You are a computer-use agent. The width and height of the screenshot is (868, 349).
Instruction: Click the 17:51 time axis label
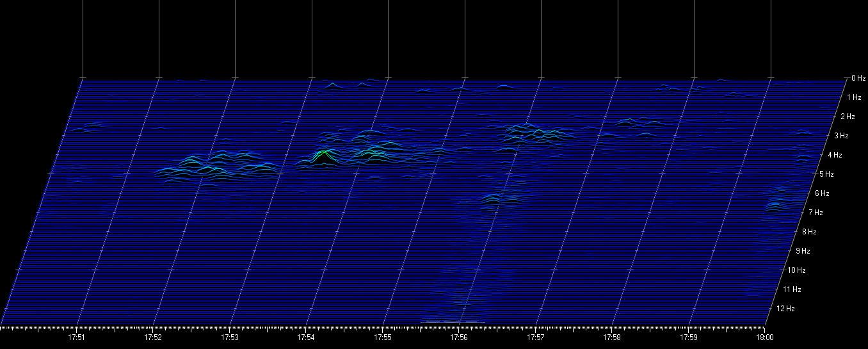click(77, 337)
